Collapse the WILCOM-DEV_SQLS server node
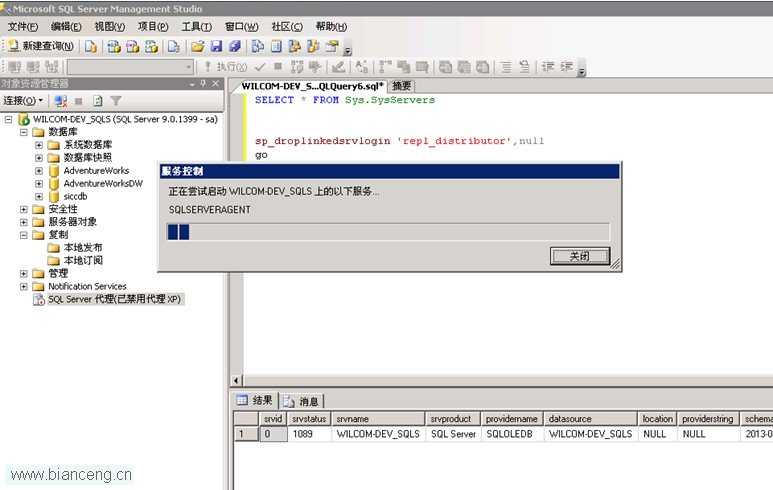Viewport: 773px width, 490px height. coord(8,119)
